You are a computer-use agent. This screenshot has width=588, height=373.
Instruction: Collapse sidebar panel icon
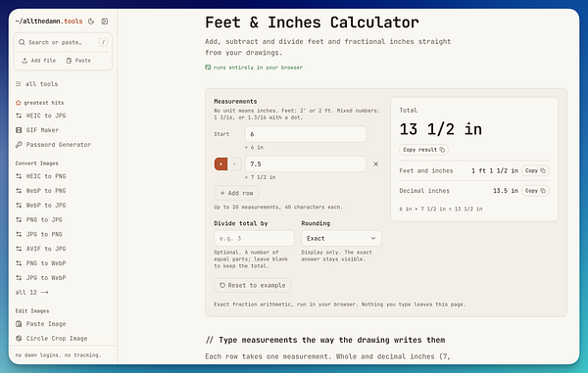[x=105, y=22]
